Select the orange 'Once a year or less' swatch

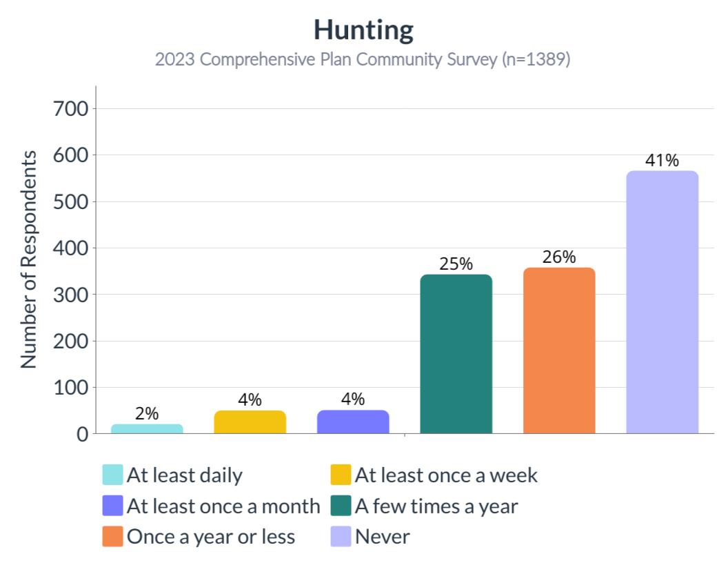[x=112, y=536]
